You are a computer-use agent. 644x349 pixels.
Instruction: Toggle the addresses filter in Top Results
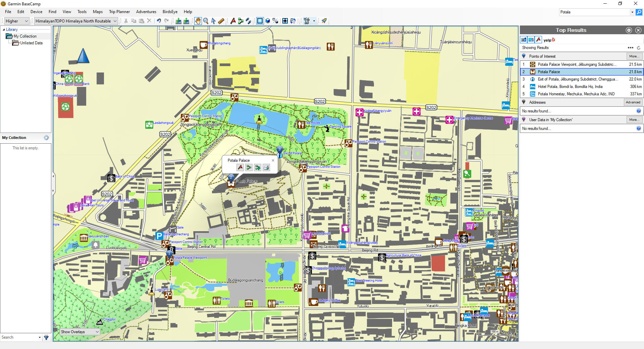[x=531, y=40]
